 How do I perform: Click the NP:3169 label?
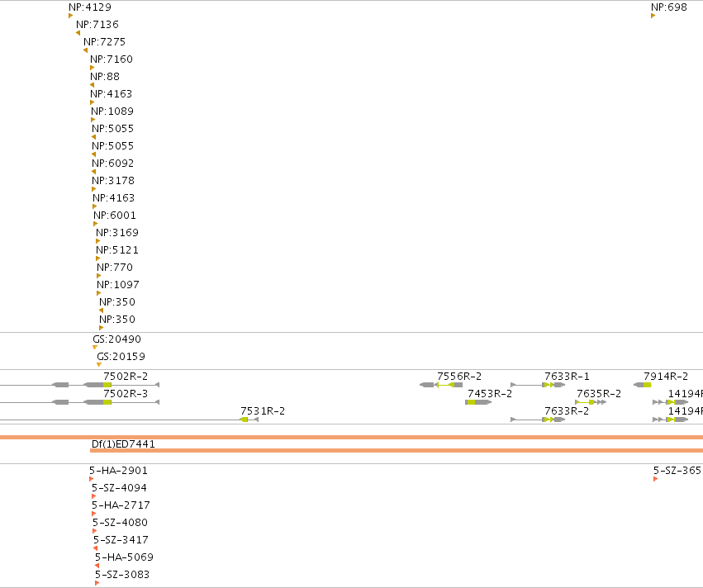click(117, 233)
